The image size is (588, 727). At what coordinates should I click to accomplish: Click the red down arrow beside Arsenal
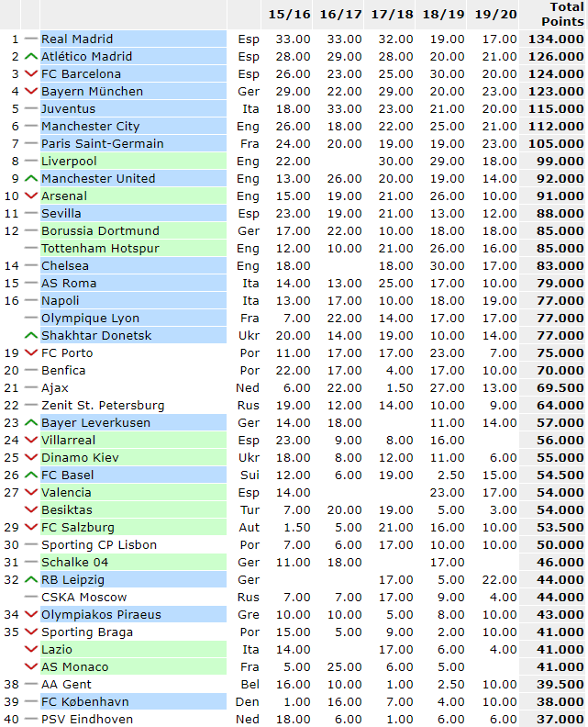pyautogui.click(x=30, y=196)
